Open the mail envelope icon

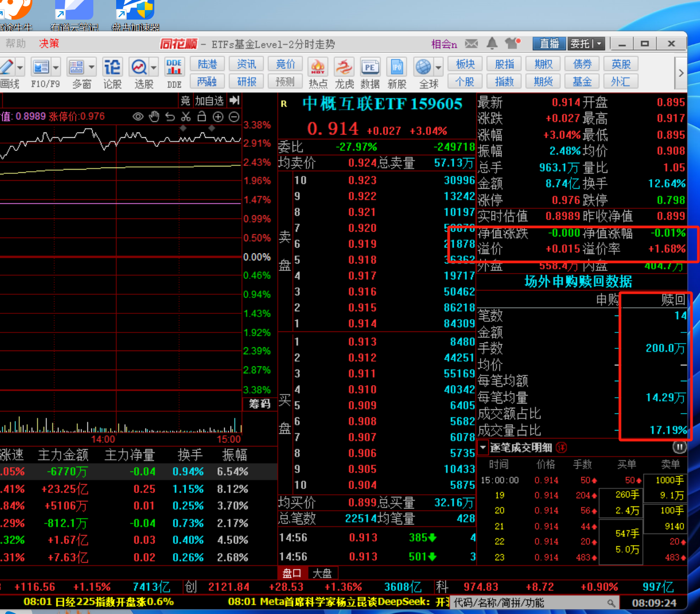471,43
